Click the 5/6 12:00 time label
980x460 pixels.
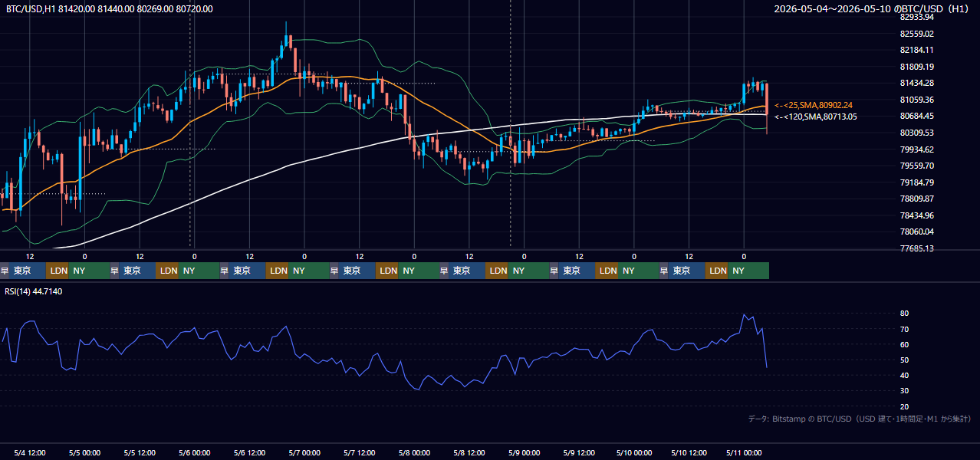pos(249,453)
